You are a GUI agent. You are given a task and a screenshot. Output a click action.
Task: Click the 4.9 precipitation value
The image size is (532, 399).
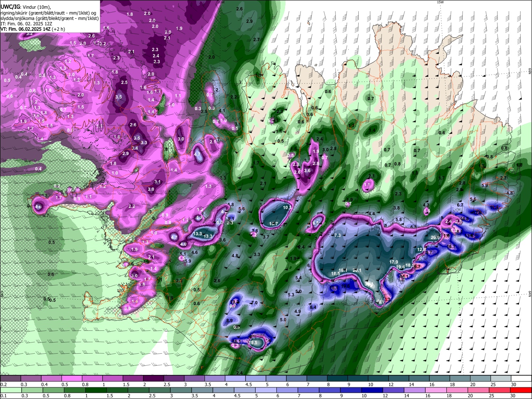click(298, 311)
